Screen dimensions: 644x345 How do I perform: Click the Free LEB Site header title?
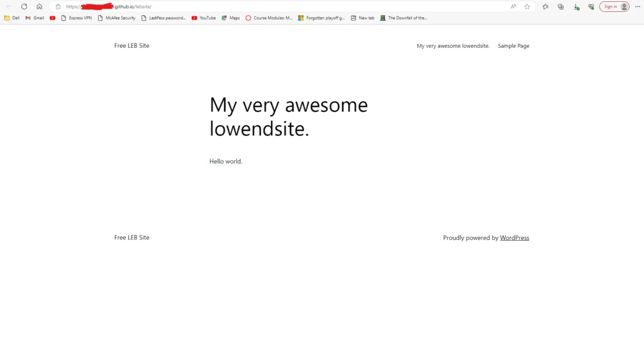point(131,45)
